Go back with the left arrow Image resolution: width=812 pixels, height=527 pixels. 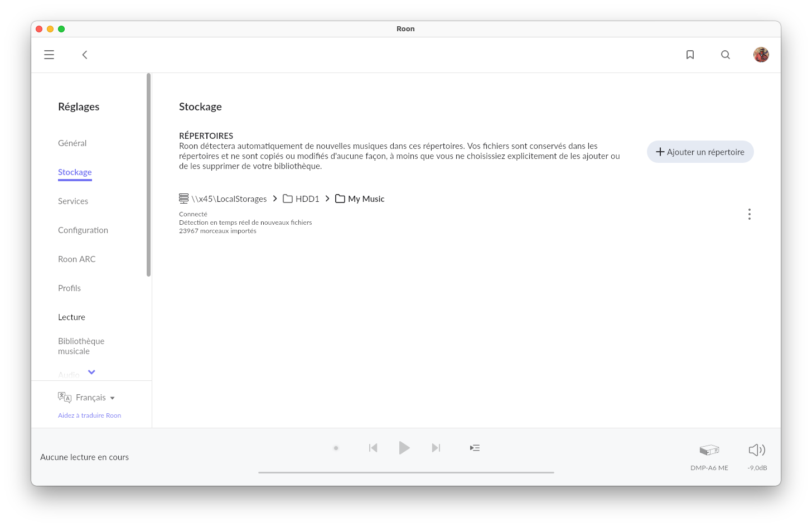(x=85, y=55)
